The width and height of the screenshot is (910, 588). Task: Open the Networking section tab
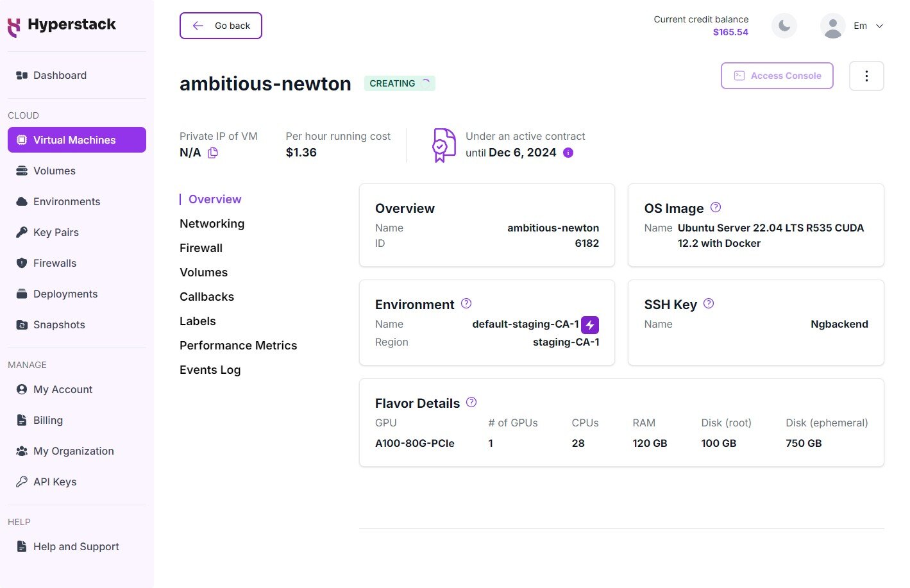212,224
